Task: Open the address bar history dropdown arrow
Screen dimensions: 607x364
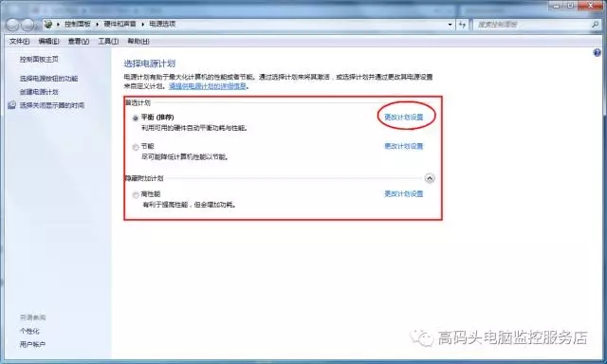Action: (450, 25)
